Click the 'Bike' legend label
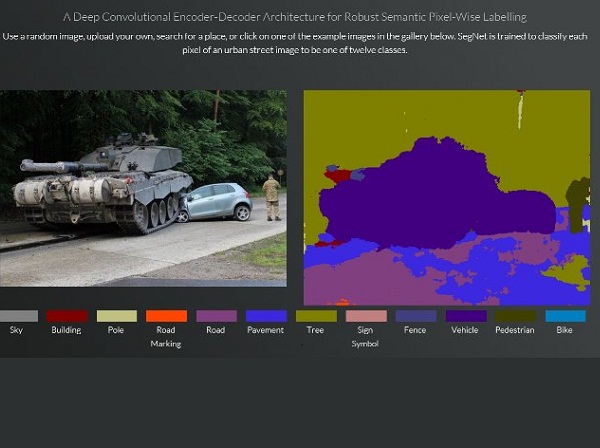Image resolution: width=600 pixels, height=448 pixels. coord(564,330)
